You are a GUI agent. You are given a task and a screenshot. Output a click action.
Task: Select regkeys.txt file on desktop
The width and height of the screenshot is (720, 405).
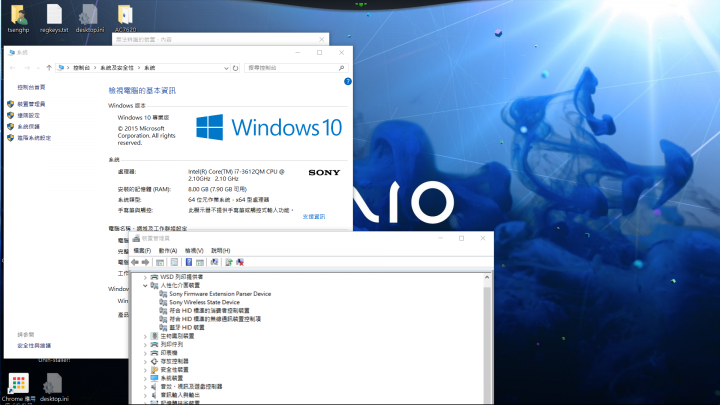click(x=54, y=19)
